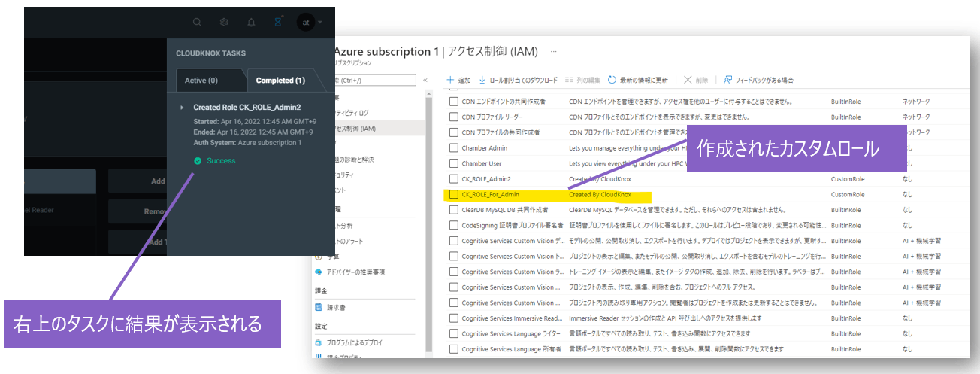Image resolution: width=980 pixels, height=374 pixels.
Task: Open the dropdown arrow beside 'at' avatar
Action: [320, 23]
